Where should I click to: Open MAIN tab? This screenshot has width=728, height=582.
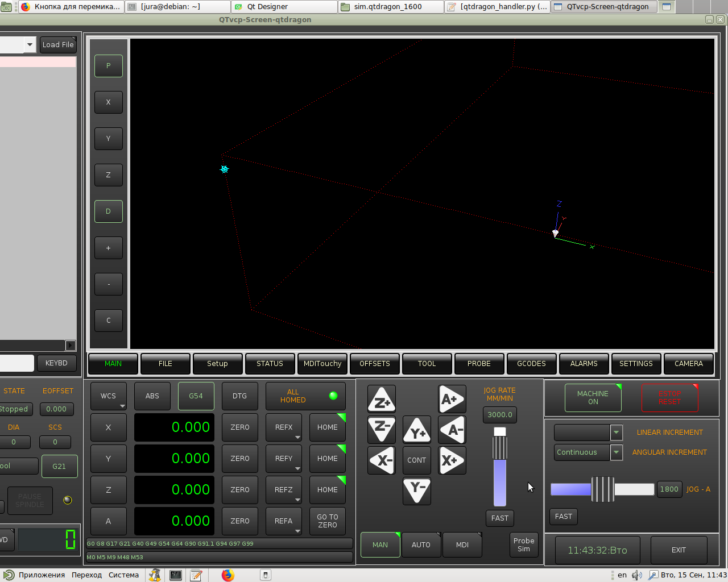click(x=113, y=364)
